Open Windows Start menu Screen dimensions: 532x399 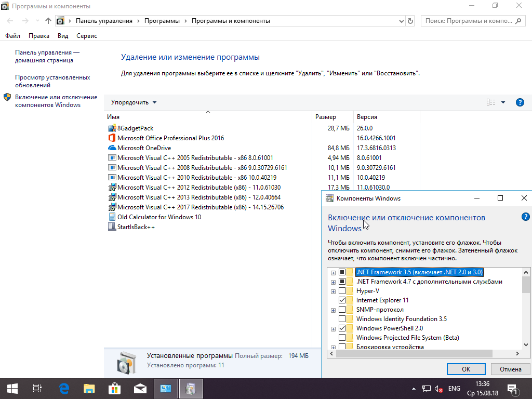pyautogui.click(x=12, y=389)
